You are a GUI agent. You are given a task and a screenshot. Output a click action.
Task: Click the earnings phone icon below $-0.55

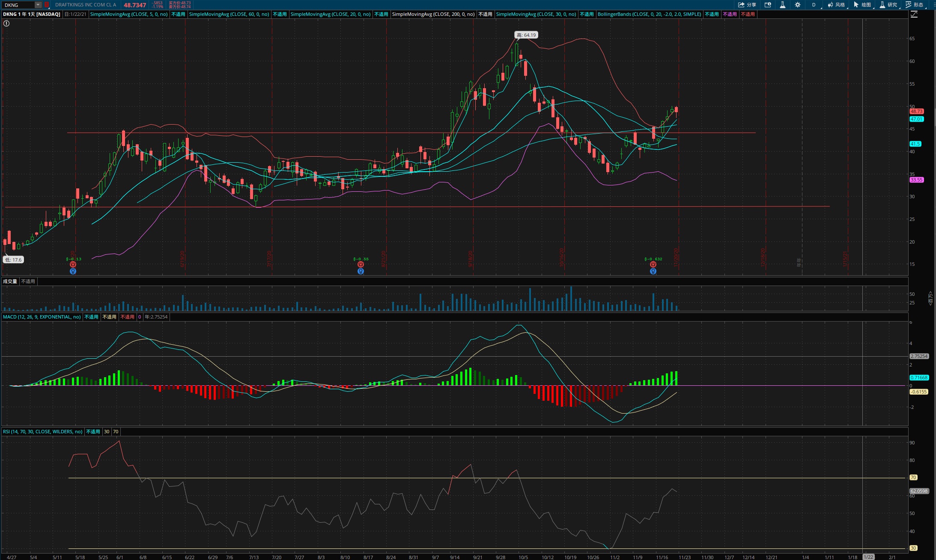pyautogui.click(x=361, y=265)
